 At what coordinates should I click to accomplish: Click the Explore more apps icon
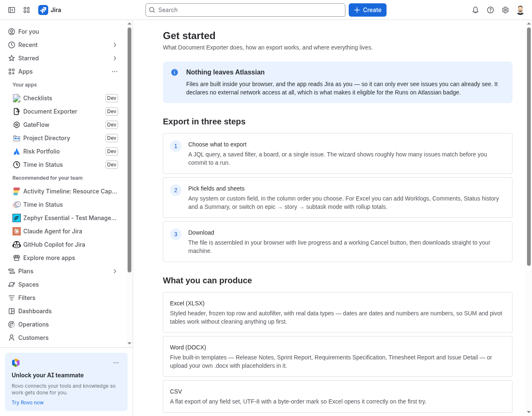click(x=17, y=258)
